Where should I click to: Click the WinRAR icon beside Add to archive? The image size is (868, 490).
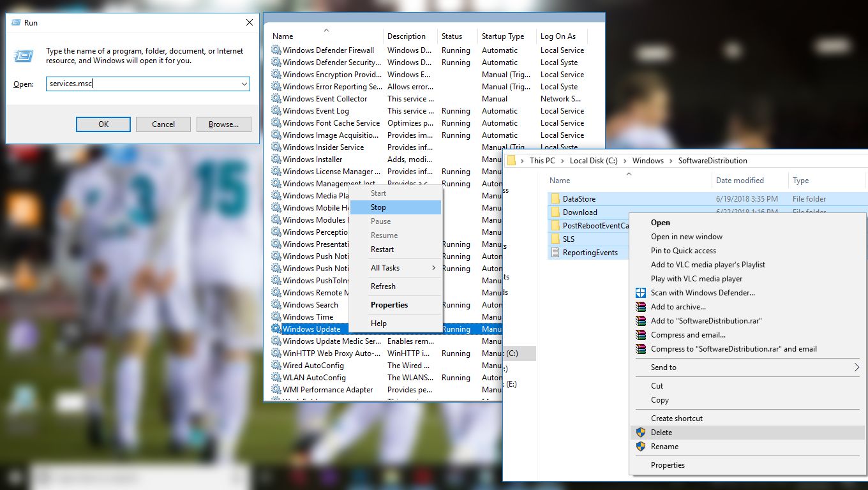click(640, 307)
